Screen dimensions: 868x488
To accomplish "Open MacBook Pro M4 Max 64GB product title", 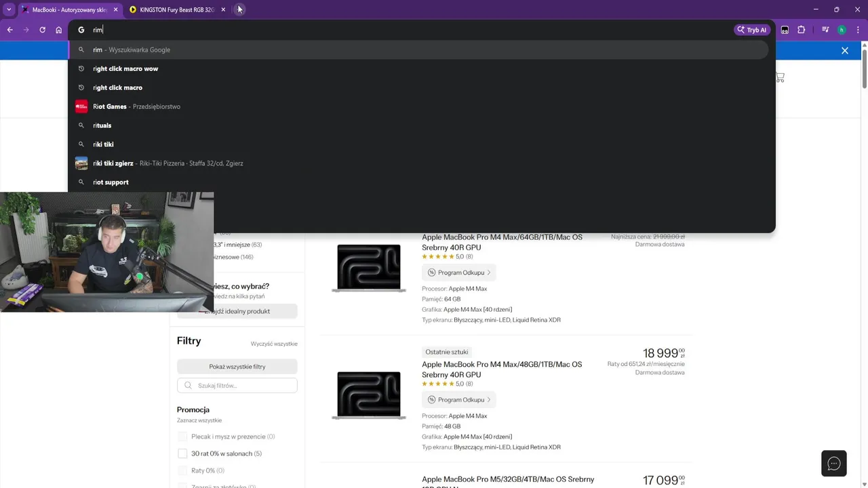I will click(x=502, y=243).
